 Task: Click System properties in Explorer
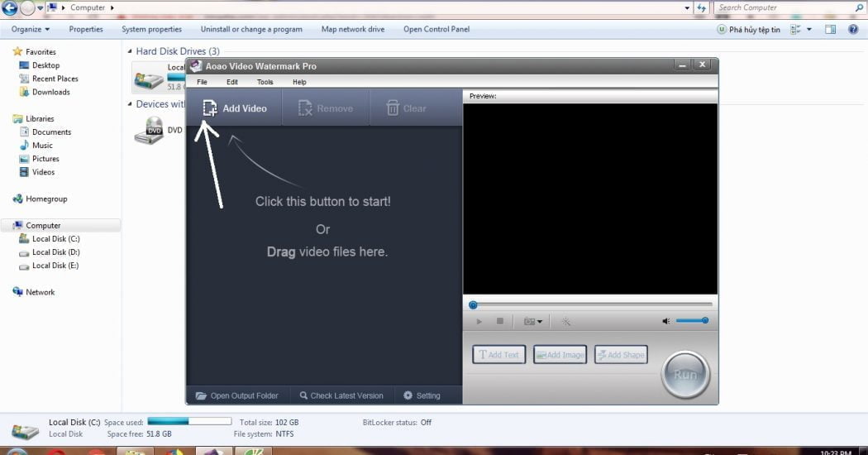click(x=151, y=30)
